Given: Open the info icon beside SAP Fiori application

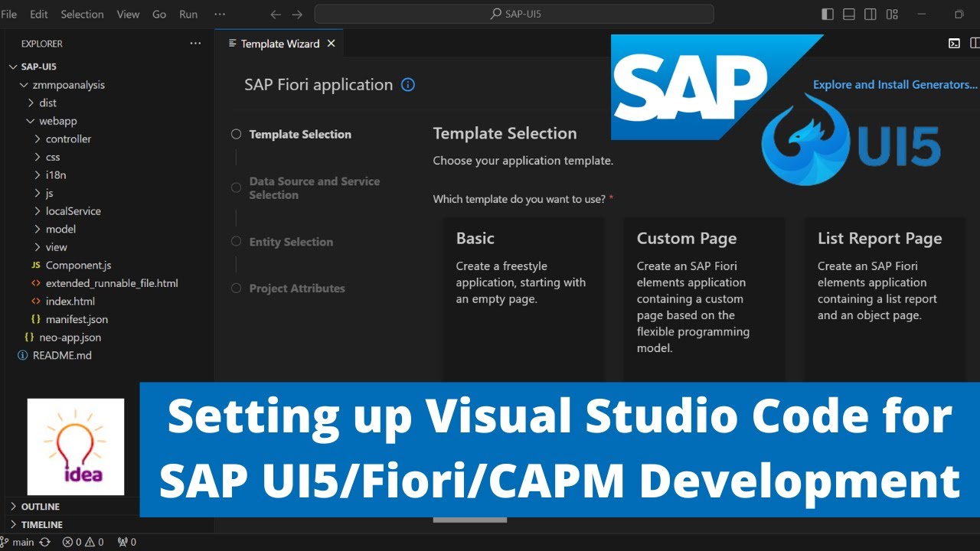Looking at the screenshot, I should [x=408, y=85].
